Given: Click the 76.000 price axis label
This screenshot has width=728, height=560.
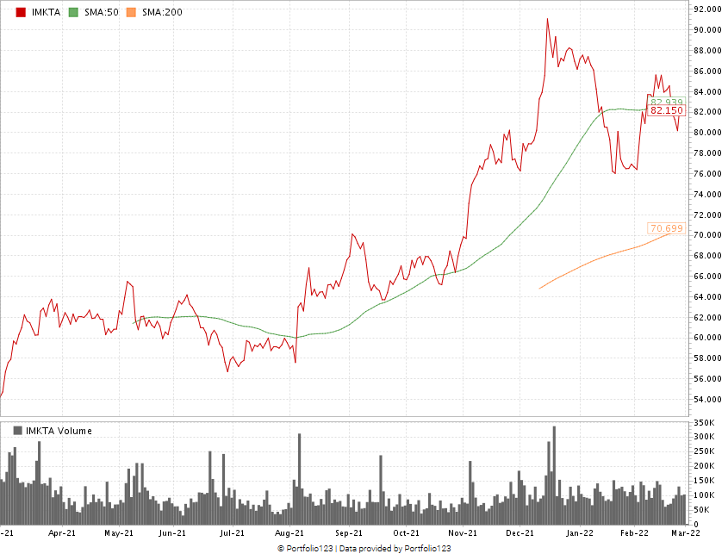Looking at the screenshot, I should (x=707, y=174).
